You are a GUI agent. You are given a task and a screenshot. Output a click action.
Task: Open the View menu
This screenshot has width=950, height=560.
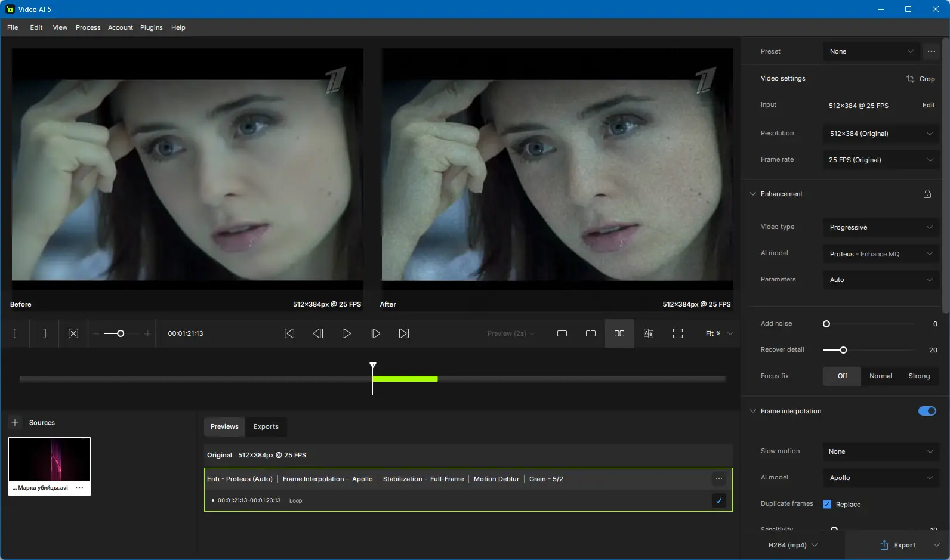tap(60, 27)
